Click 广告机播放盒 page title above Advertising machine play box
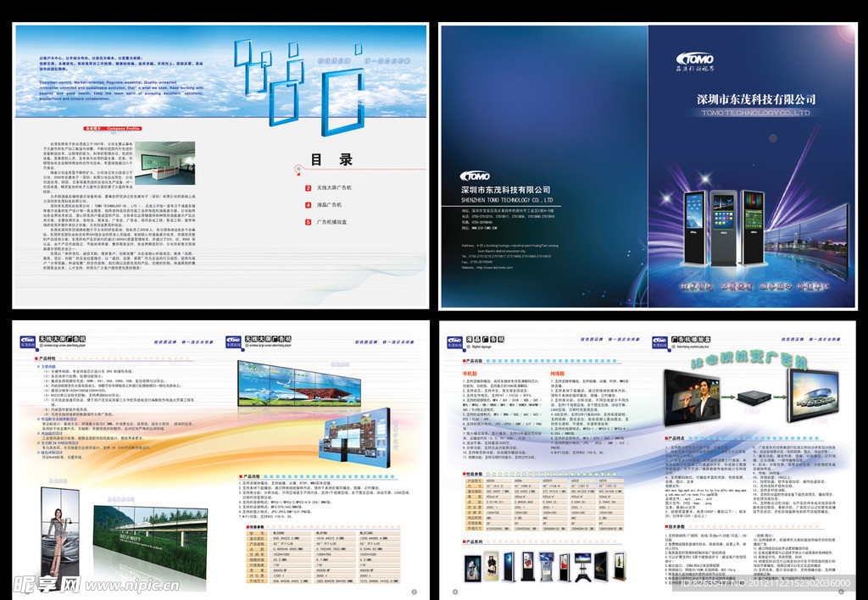This screenshot has height=600, width=868. click(690, 339)
